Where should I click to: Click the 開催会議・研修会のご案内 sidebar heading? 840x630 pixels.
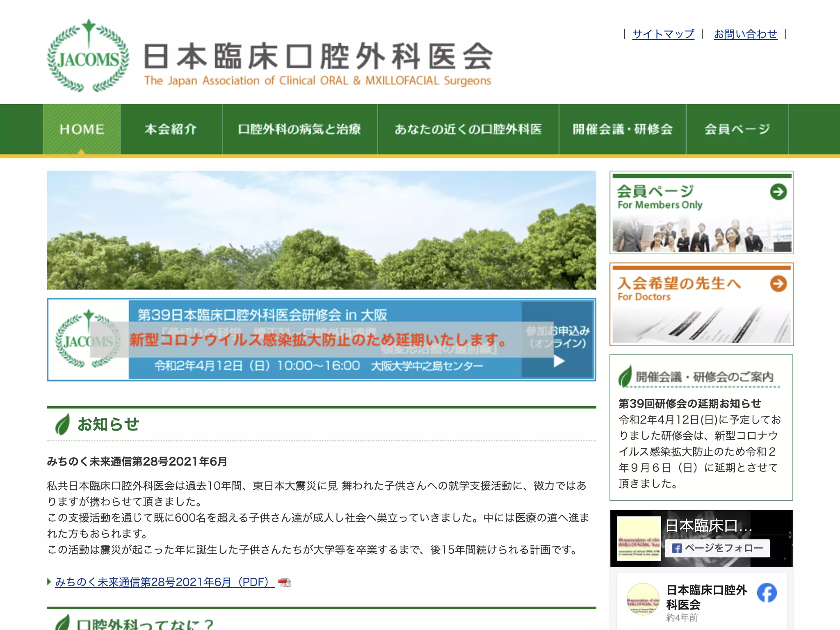point(705,377)
